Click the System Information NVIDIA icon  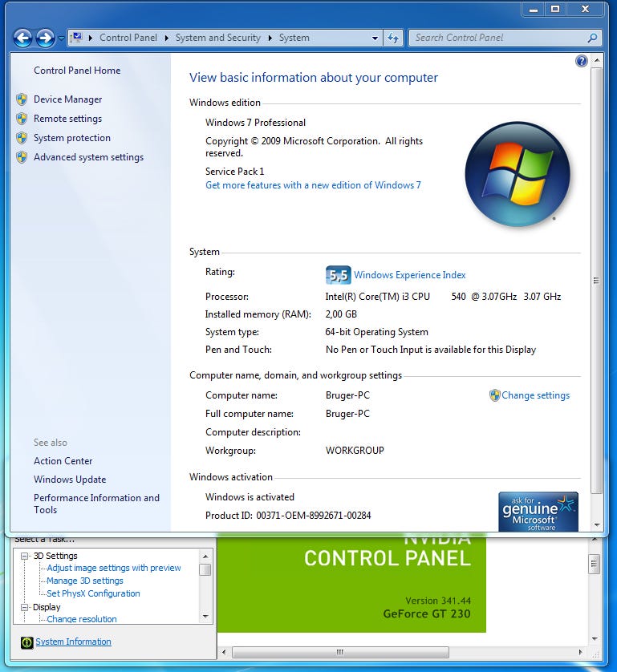click(26, 642)
